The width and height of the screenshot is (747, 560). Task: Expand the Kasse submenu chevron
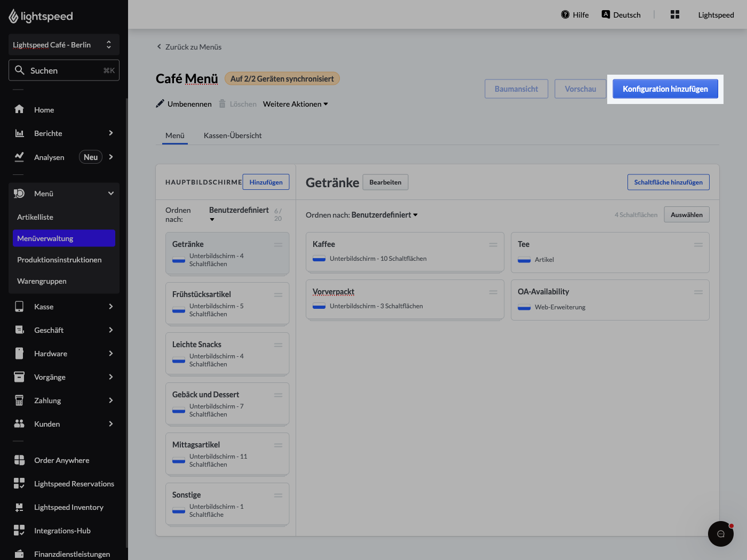tap(110, 306)
